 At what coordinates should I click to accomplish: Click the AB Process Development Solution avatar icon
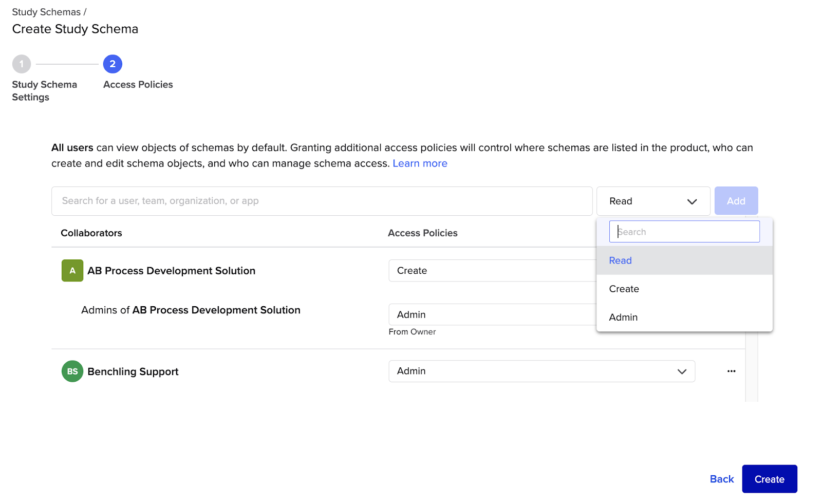point(72,270)
